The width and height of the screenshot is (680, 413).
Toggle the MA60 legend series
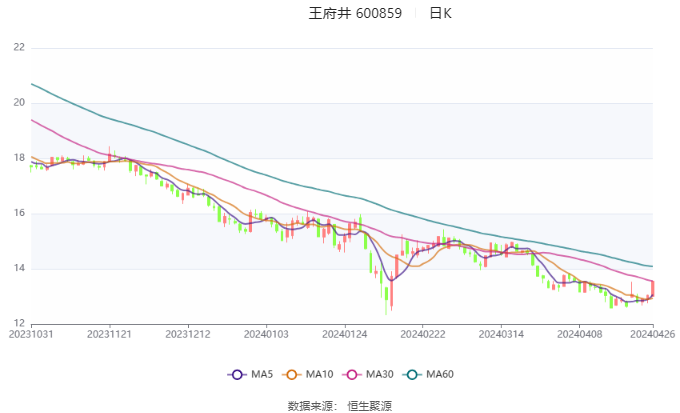coord(428,374)
